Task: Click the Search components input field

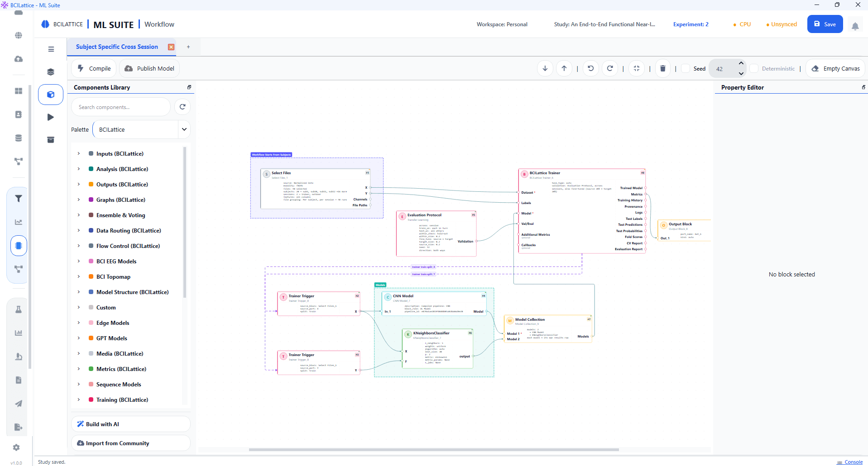Action: pos(121,107)
